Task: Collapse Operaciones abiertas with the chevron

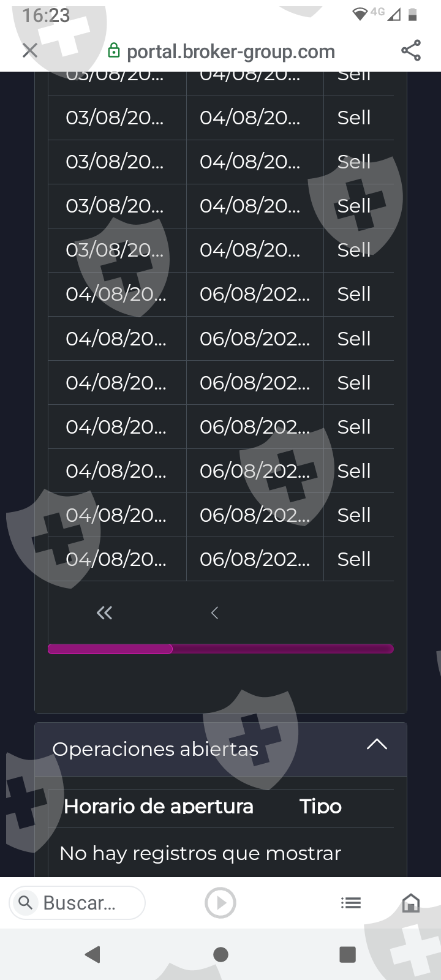Action: pos(377,745)
